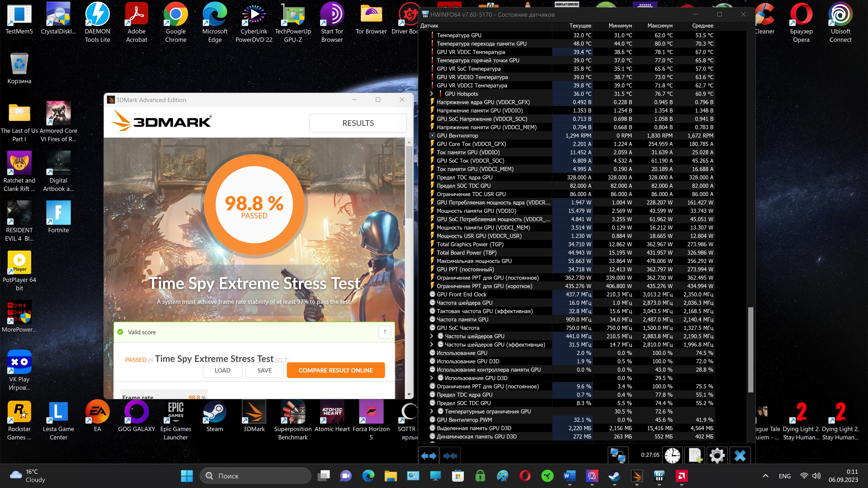
Task: Click HWiNFO collapse columns arrows icon
Action: [450, 456]
